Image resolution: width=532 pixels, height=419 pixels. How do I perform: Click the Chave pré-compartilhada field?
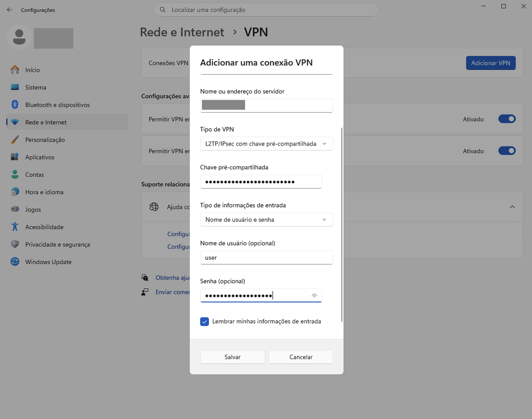[261, 182]
